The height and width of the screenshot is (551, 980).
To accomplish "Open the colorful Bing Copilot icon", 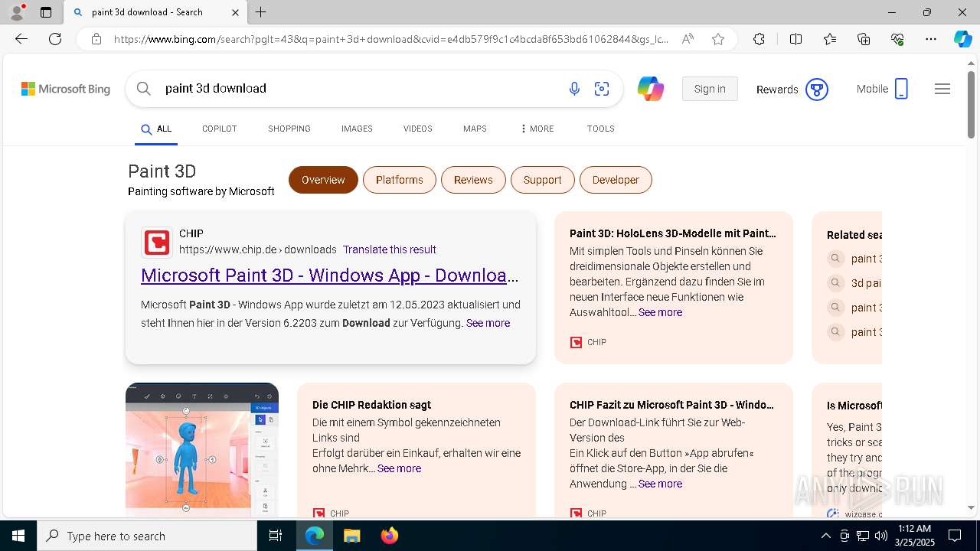I will pyautogui.click(x=651, y=89).
